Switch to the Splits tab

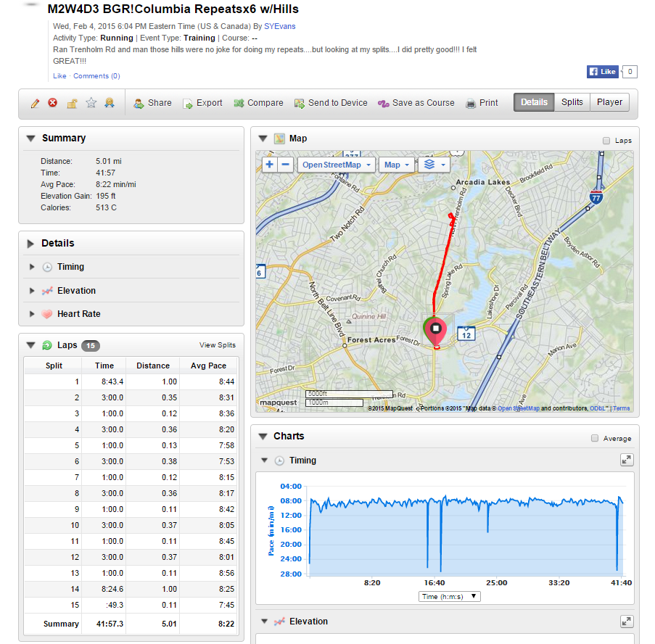tap(572, 102)
